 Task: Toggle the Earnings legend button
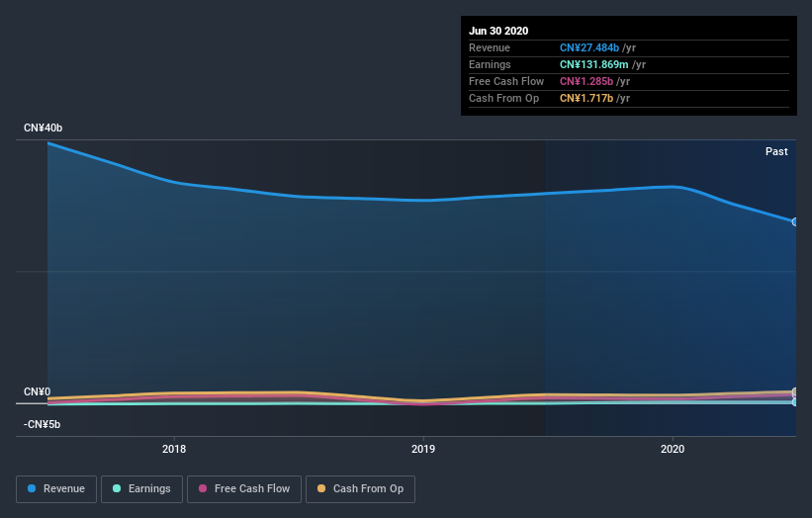[141, 489]
